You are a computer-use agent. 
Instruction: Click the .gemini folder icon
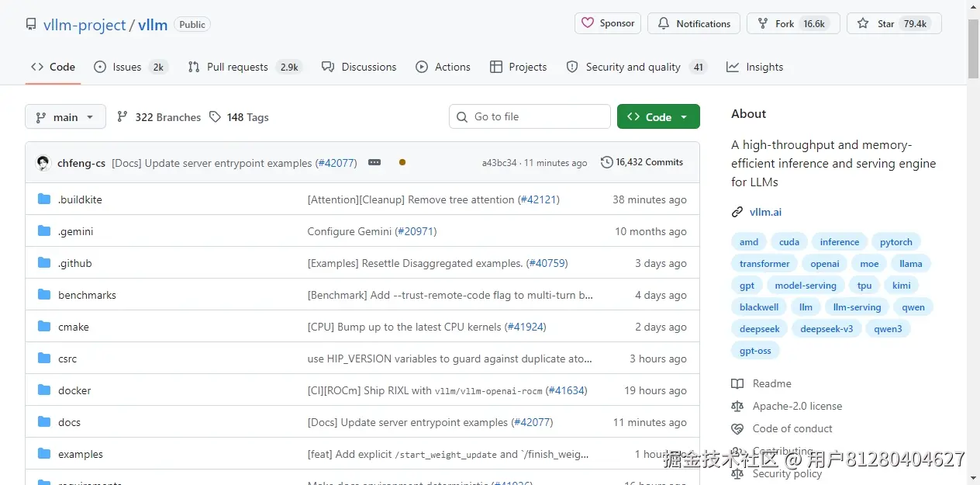click(x=44, y=231)
